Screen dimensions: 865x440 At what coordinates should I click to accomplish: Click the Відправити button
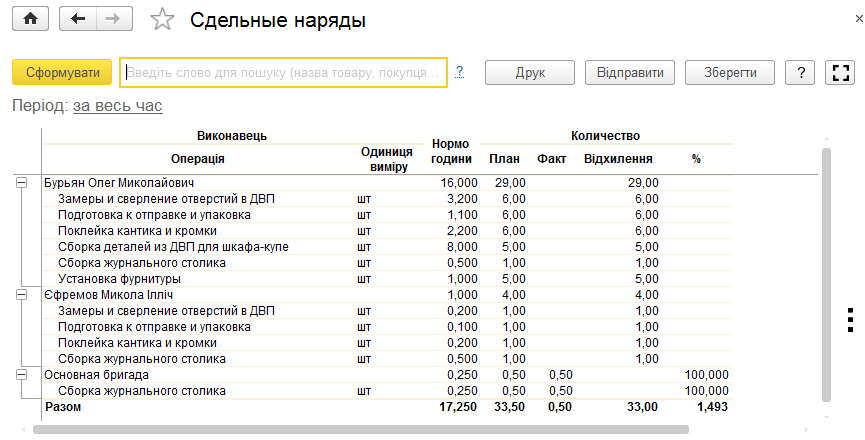(630, 72)
